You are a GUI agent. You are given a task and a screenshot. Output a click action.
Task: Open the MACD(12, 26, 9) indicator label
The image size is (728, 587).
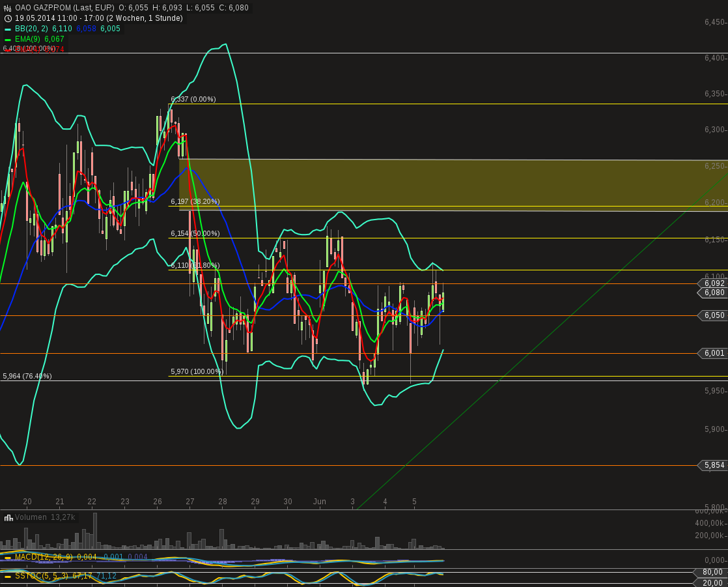click(44, 557)
